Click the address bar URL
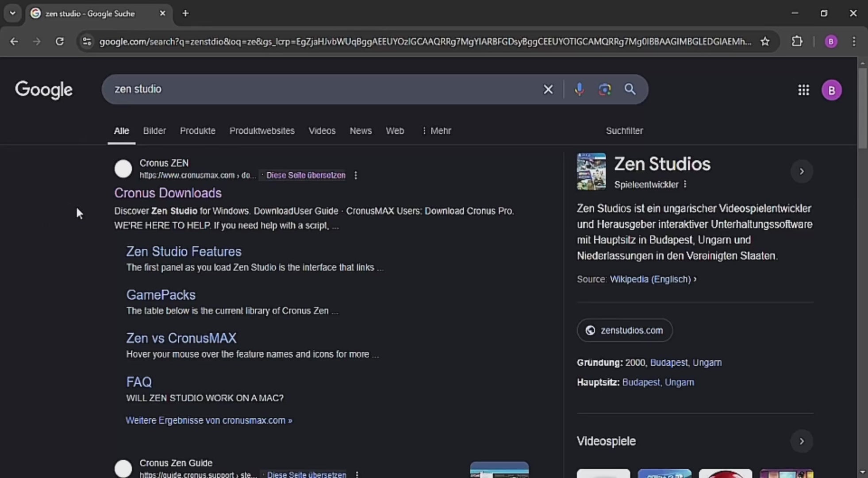Image resolution: width=868 pixels, height=478 pixels. [425, 42]
